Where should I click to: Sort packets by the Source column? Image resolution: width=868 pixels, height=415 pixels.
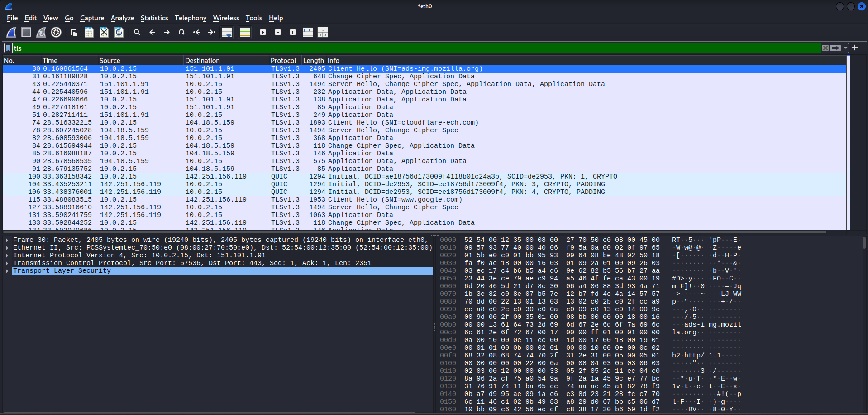141,60
